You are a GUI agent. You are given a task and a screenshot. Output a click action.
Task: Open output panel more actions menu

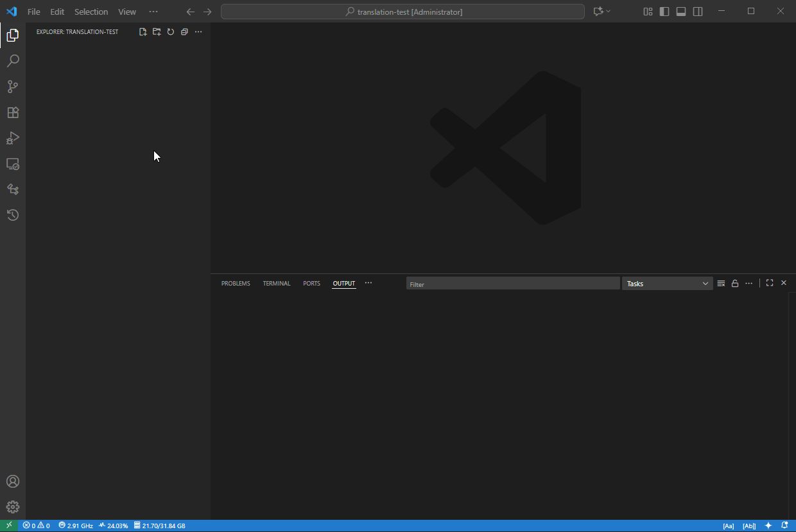(749, 283)
